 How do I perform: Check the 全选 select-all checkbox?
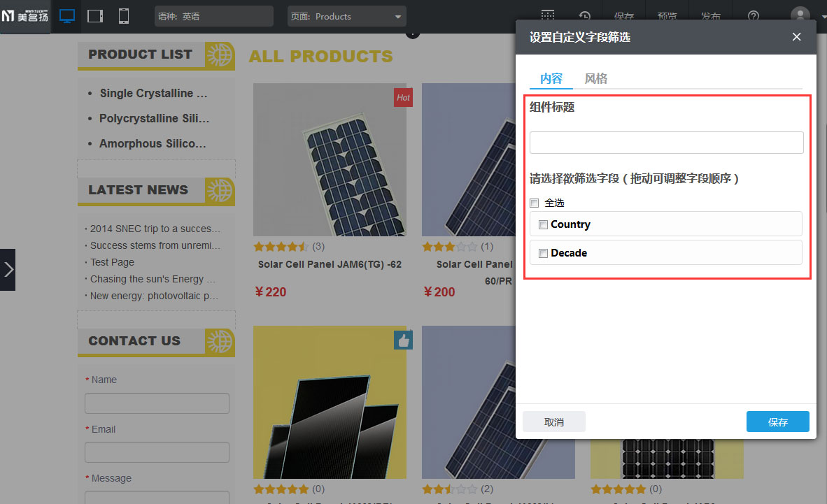(535, 203)
